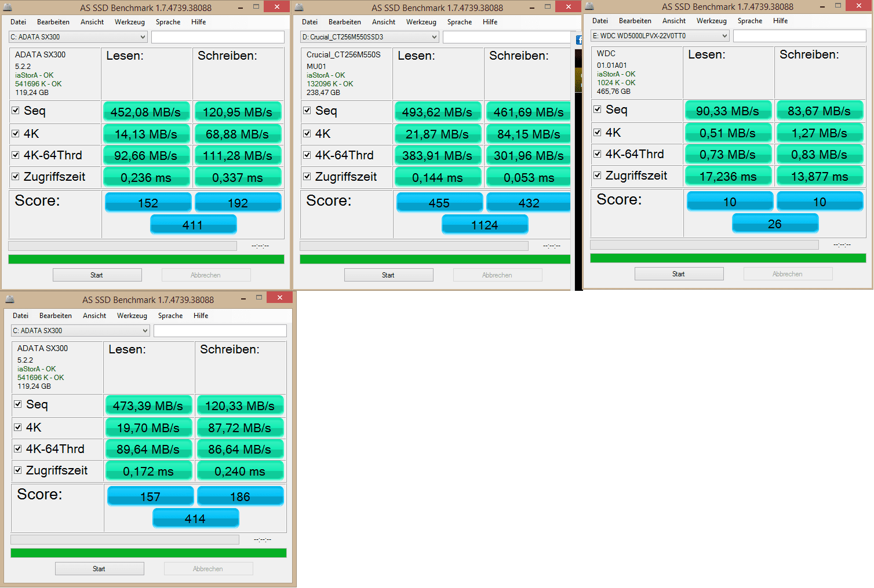874x588 pixels.
Task: Click the 87,72 MB/s 4K write result
Action: 240,428
